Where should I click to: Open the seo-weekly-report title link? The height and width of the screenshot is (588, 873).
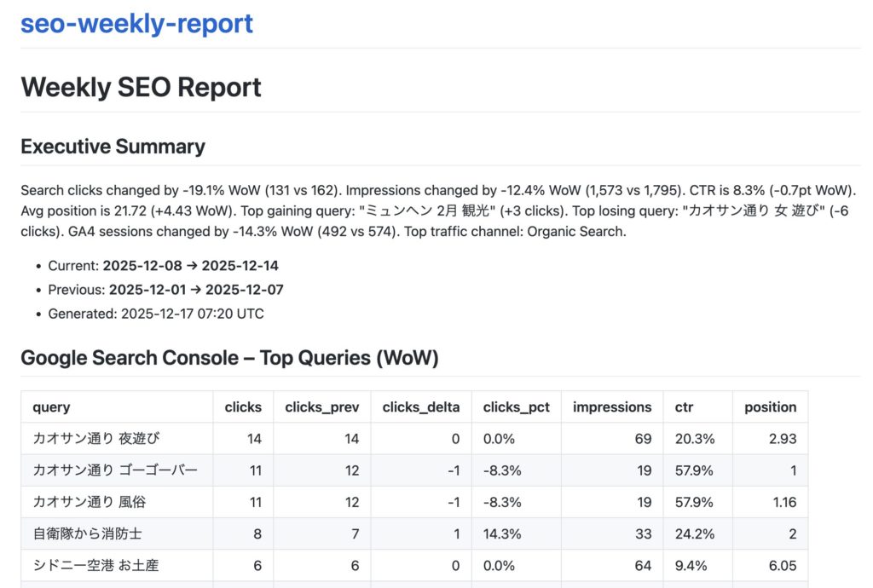(136, 23)
